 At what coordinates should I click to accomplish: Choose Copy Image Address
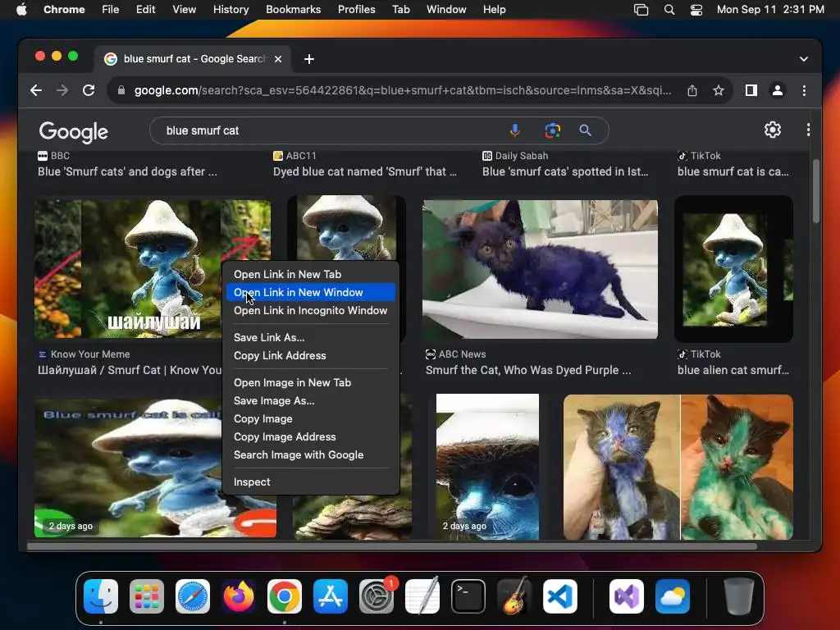pos(311,437)
